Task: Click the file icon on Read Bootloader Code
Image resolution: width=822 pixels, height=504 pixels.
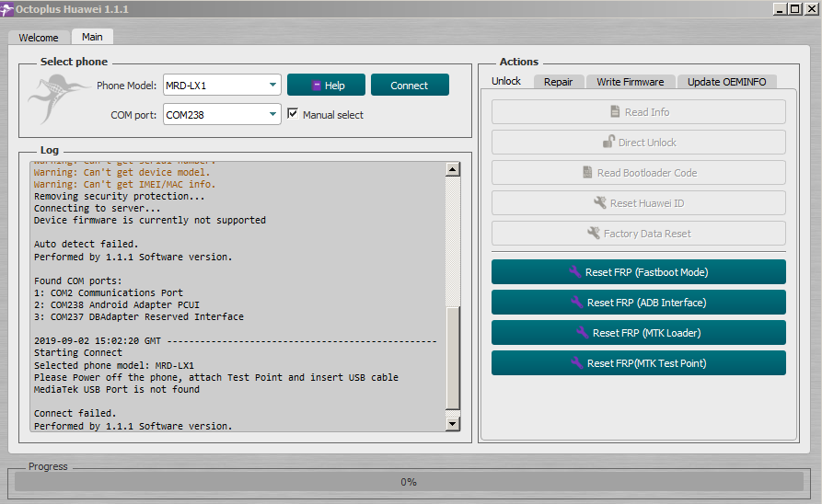Action: [587, 172]
